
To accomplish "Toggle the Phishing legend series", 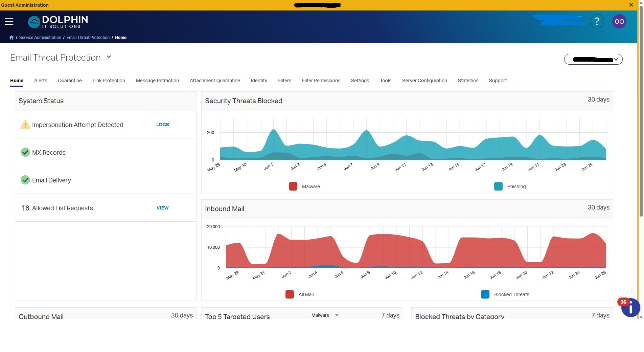I will coord(510,186).
